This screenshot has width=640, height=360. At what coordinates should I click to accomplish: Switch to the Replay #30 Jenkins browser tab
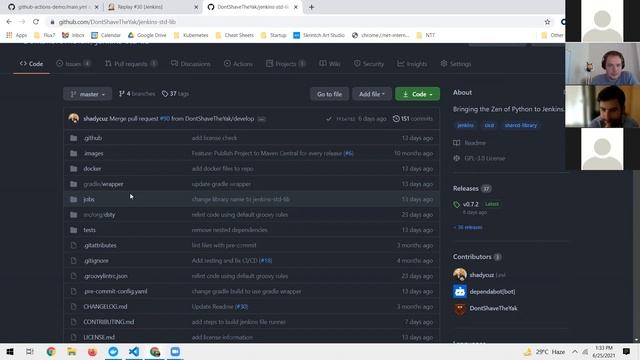(153, 7)
